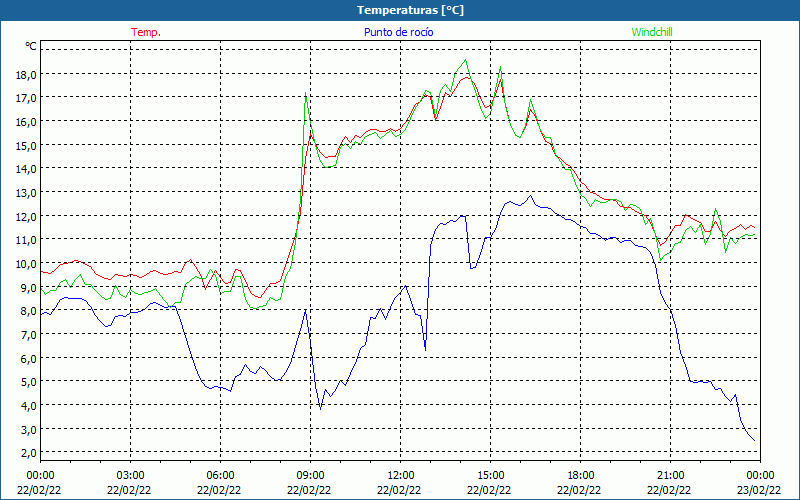This screenshot has width=800, height=500.
Task: Click the 7,0 y-axis value
Action: click(x=29, y=335)
